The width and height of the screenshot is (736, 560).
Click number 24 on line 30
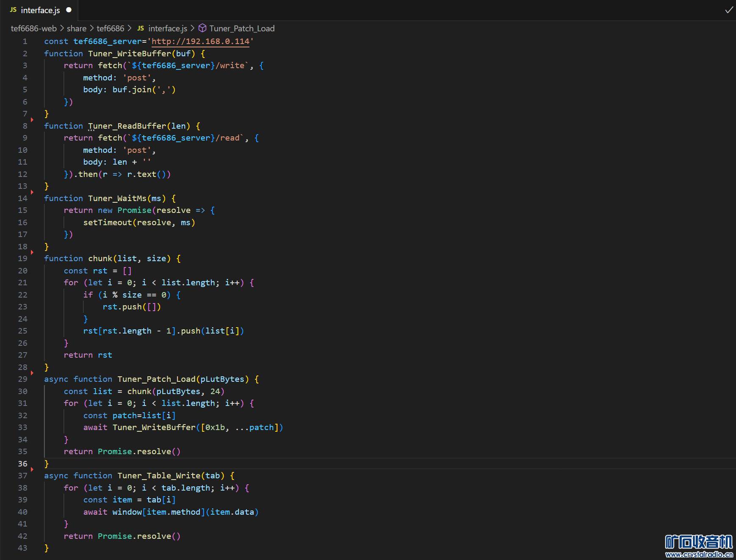(215, 392)
